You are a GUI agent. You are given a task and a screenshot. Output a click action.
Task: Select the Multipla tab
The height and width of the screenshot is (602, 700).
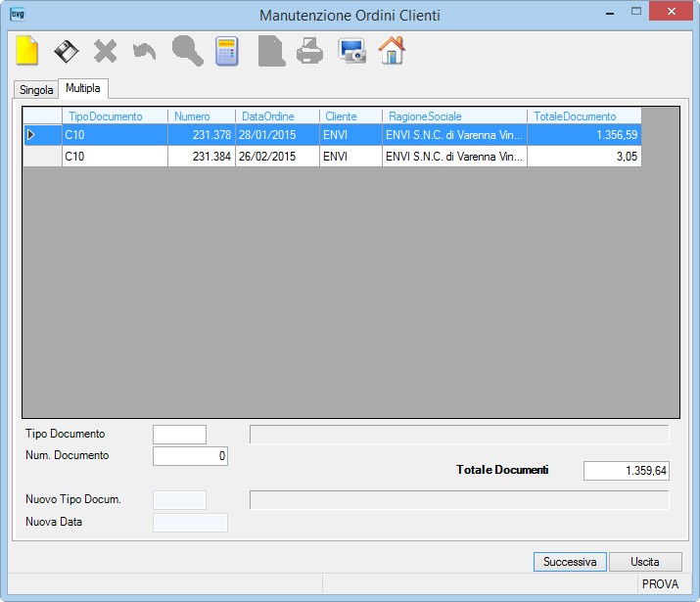pyautogui.click(x=83, y=88)
